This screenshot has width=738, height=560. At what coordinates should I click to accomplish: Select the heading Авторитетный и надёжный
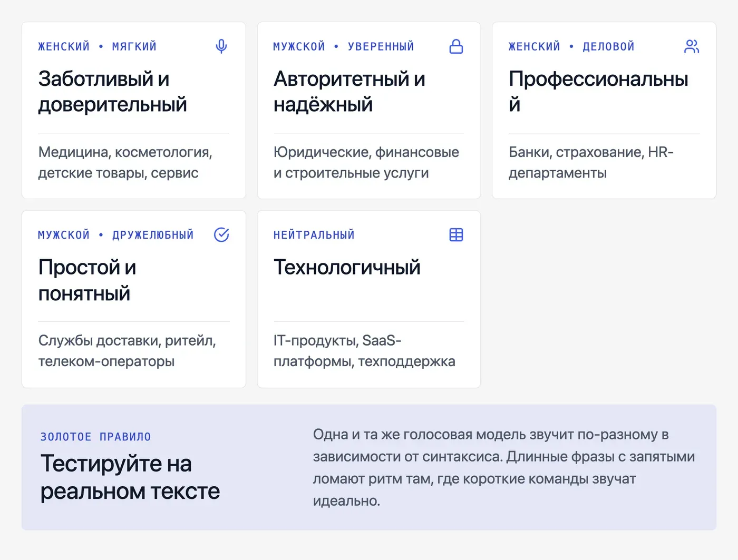tap(349, 92)
